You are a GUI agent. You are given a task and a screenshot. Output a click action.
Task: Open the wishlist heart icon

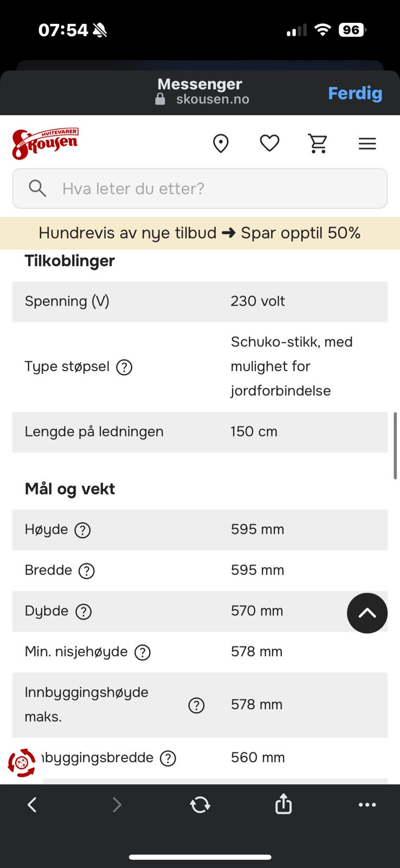tap(269, 143)
